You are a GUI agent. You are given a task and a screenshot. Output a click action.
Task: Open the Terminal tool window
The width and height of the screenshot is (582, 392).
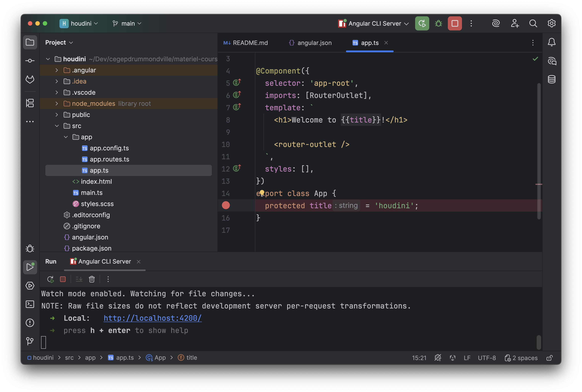pos(30,304)
